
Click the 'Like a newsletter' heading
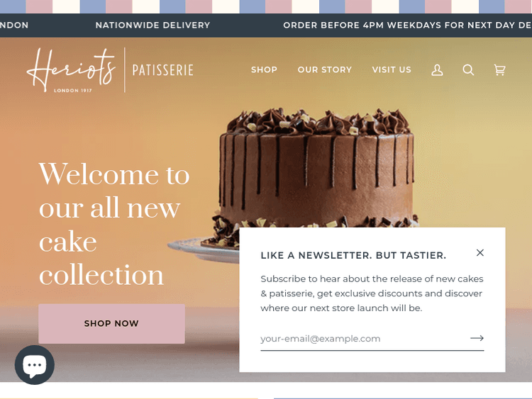point(353,255)
